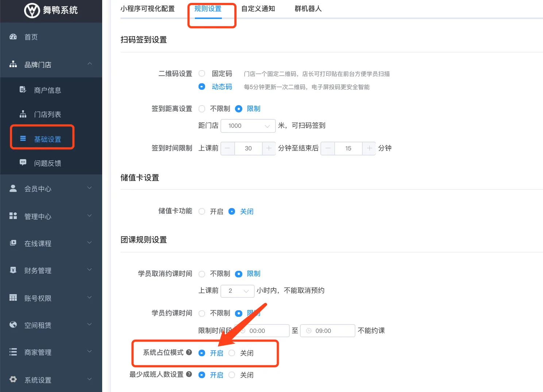
Task: Click the 商户信息 sidebar icon
Action: click(23, 90)
